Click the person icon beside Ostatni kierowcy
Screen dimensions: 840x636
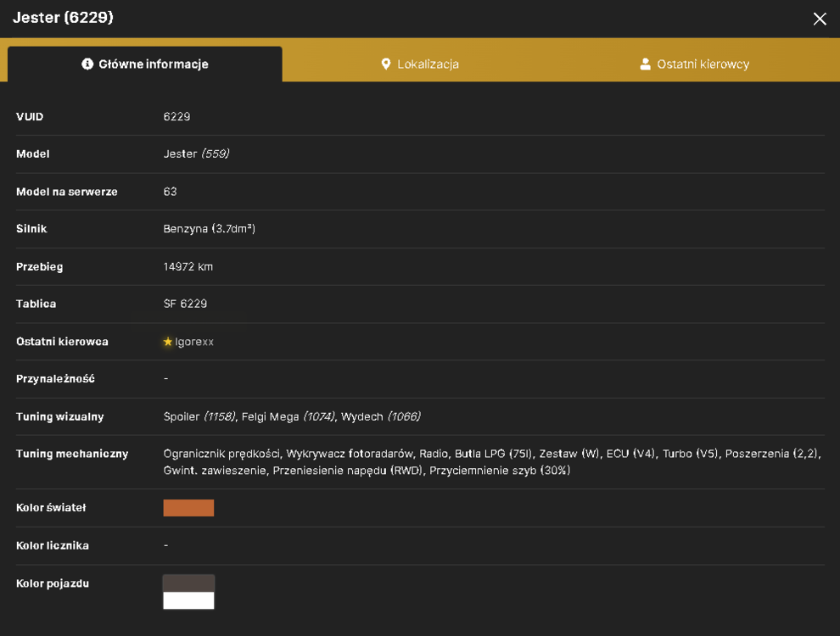[x=646, y=64]
